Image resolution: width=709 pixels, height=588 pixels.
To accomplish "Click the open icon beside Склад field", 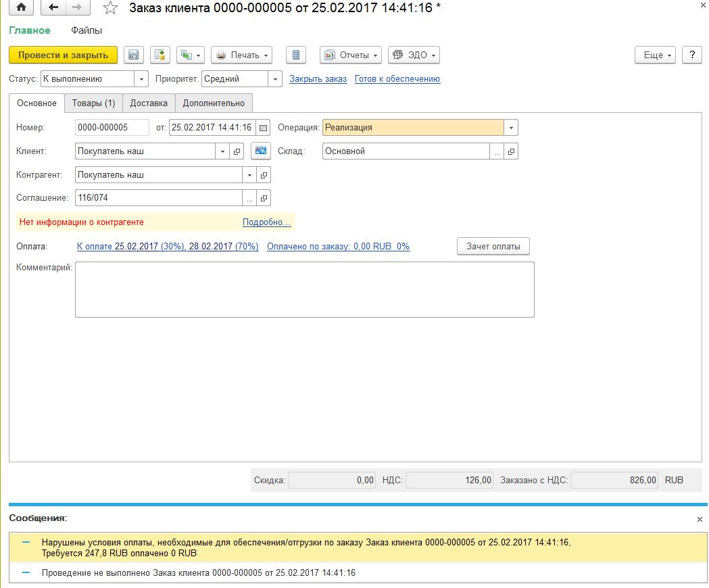I will (511, 151).
